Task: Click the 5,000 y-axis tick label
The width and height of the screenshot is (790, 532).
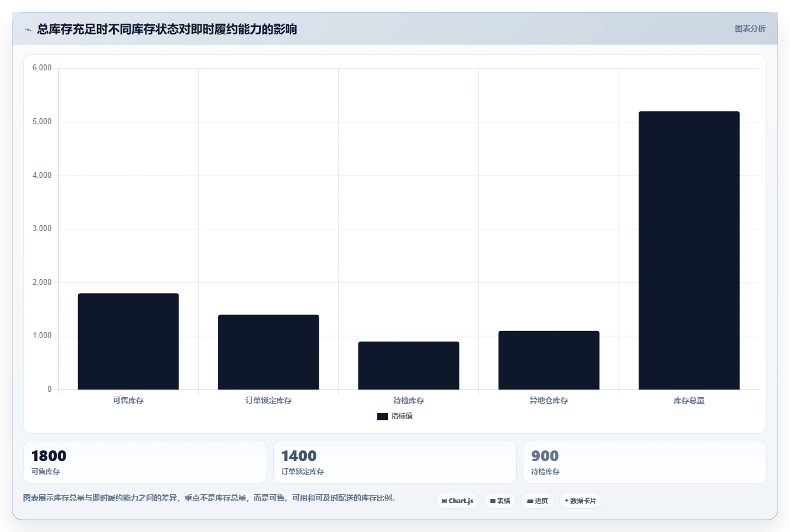Action: point(42,122)
